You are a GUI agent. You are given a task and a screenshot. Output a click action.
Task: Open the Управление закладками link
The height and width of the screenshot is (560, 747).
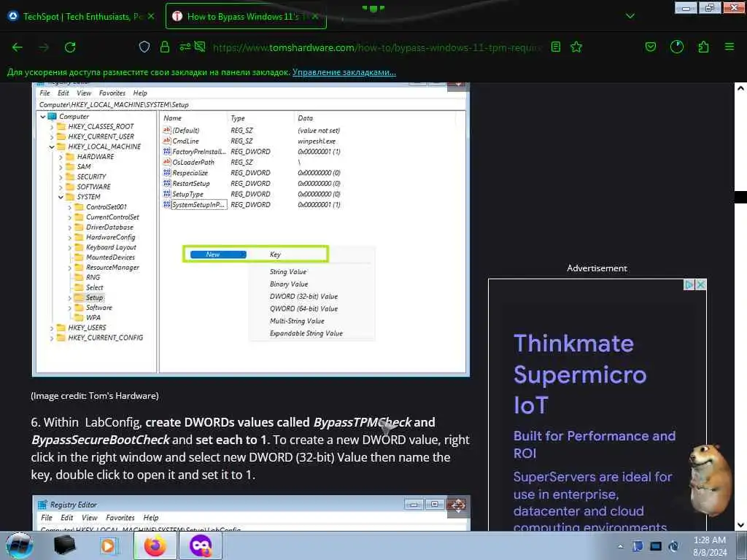click(344, 72)
